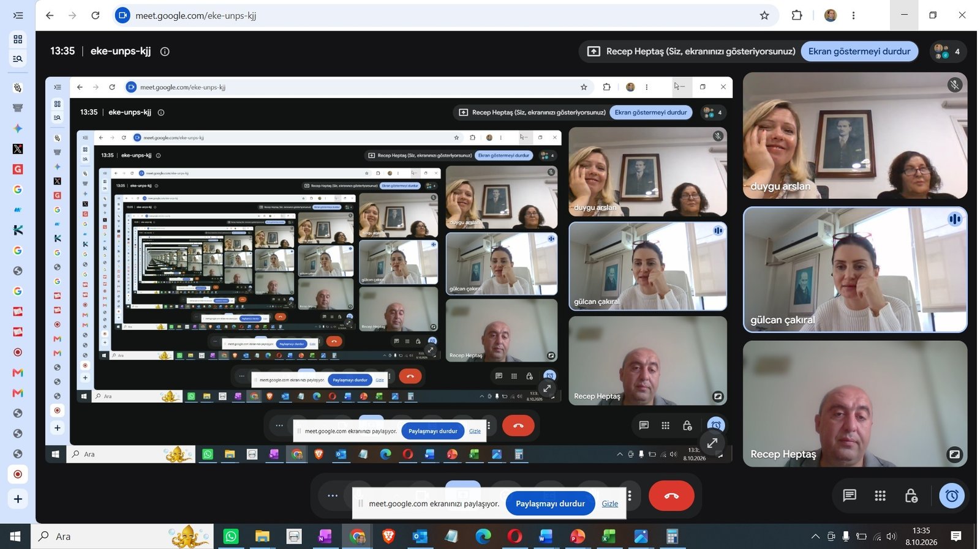Open the notification center on the real taskbar
980x549 pixels.
pyautogui.click(x=956, y=537)
